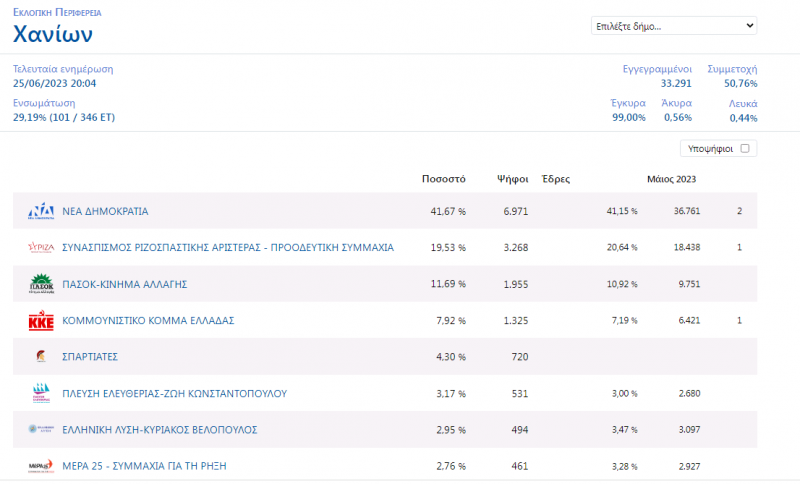The width and height of the screenshot is (800, 484).
Task: Click the red ΚΚΕ party logo
Action: point(41,321)
